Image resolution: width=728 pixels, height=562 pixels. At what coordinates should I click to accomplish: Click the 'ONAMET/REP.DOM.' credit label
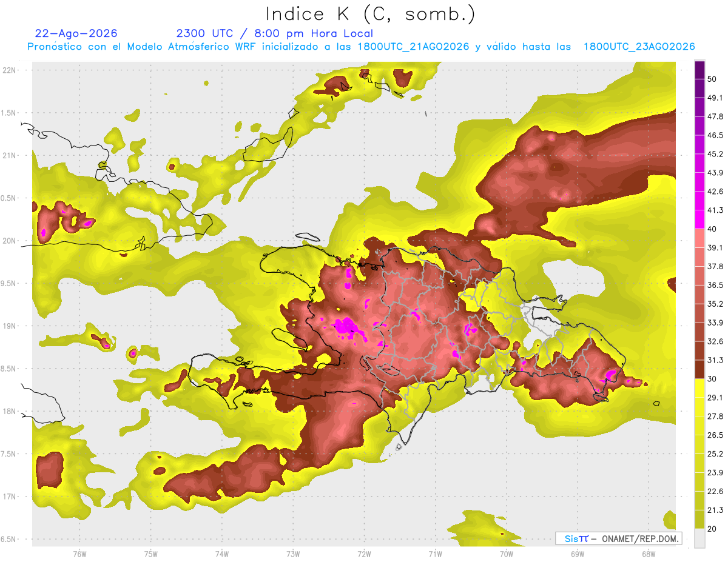click(640, 538)
